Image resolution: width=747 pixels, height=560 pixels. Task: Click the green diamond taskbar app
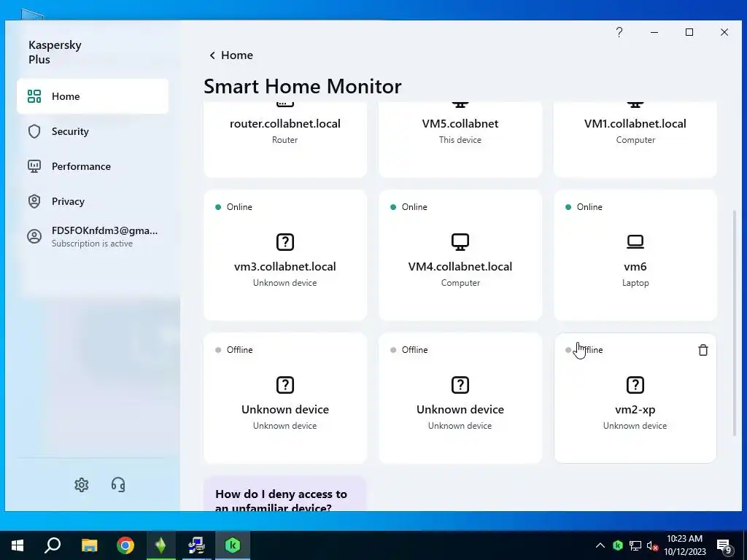160,545
